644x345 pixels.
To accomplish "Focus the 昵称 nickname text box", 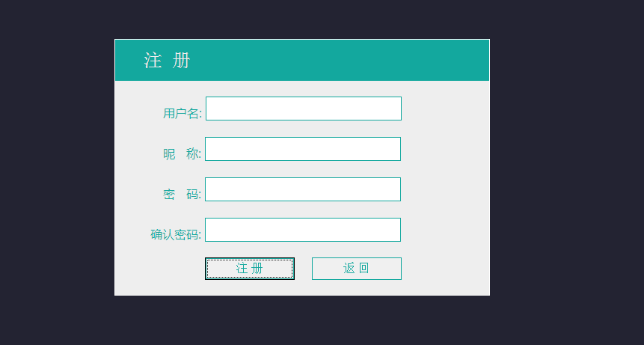I will point(303,149).
